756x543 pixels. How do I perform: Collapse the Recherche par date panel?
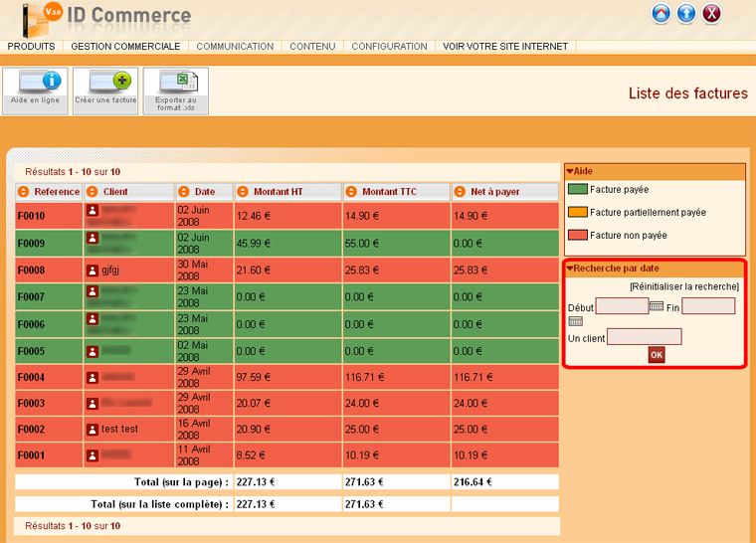570,269
